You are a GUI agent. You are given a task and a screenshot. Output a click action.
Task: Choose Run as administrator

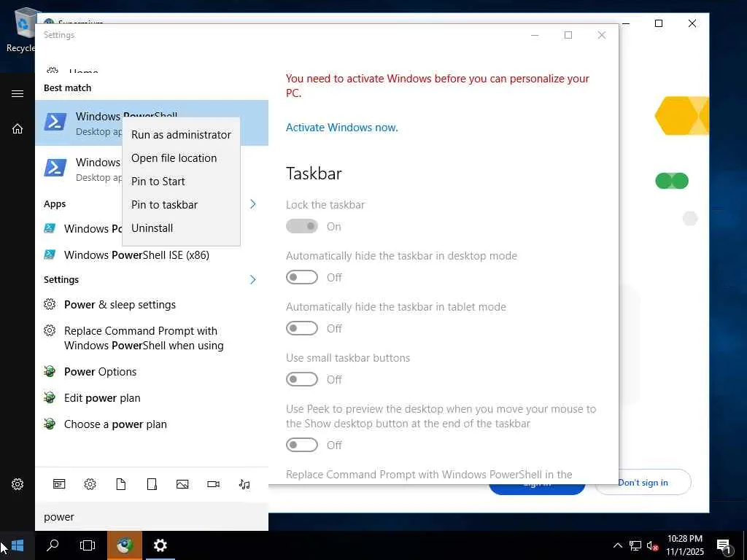181,135
